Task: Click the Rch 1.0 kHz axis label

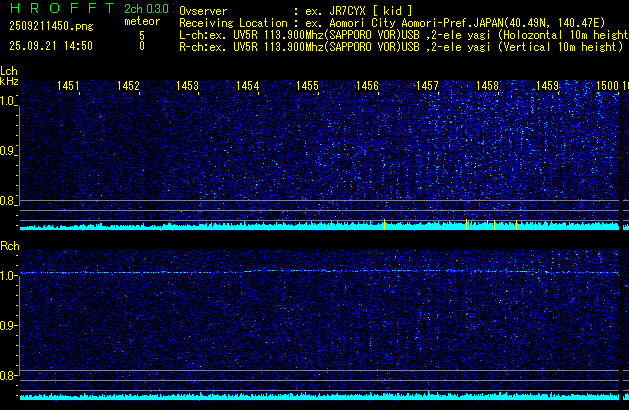Action: point(8,275)
